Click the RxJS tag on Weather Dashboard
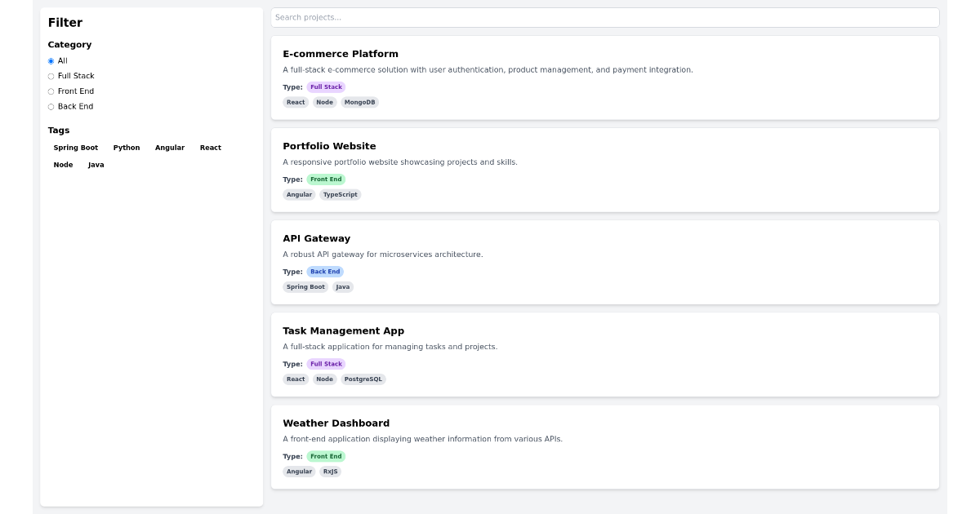This screenshot has height=514, width=980. tap(329, 471)
